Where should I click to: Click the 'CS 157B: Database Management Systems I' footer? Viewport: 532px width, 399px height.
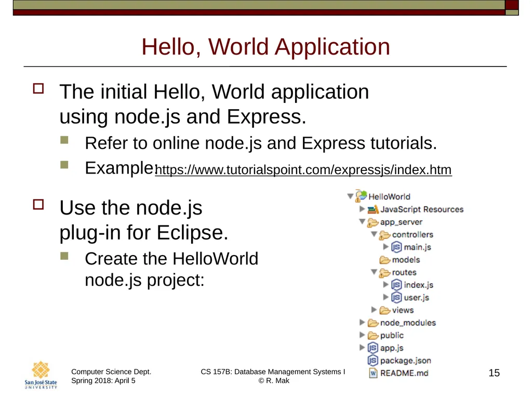[x=273, y=372]
